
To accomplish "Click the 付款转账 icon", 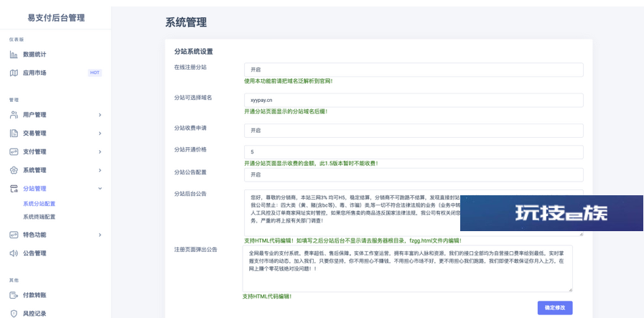I will click(x=14, y=296).
